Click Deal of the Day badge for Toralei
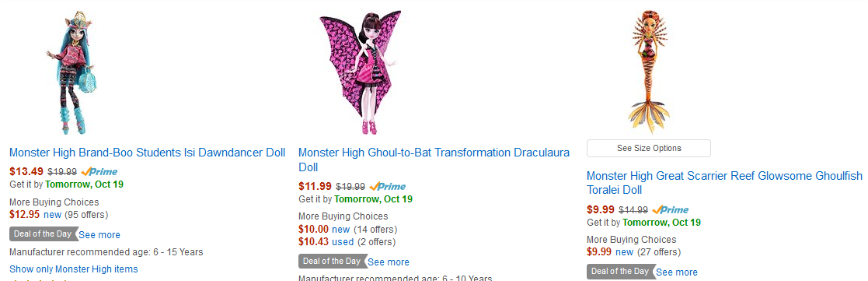 (x=620, y=272)
